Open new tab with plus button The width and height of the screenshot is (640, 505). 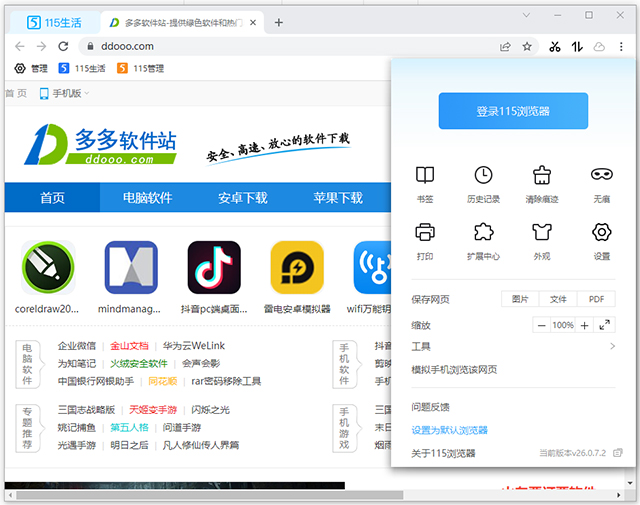pyautogui.click(x=278, y=22)
